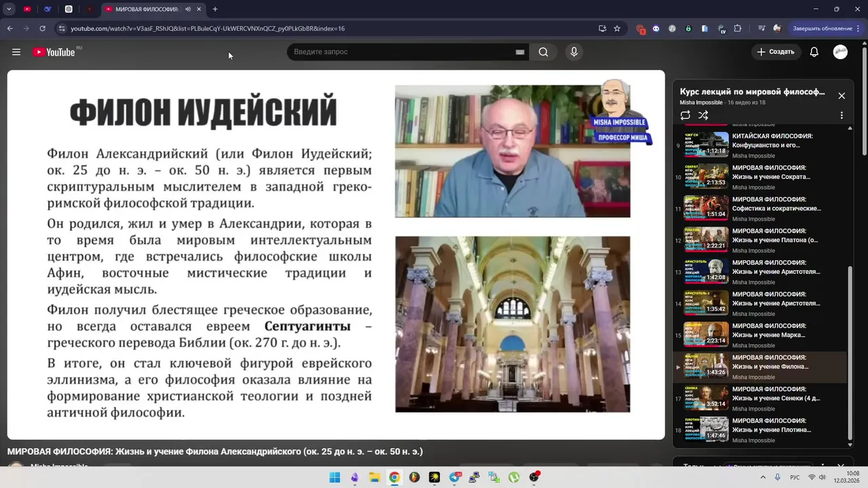Open Chrome from the taskbar
868x488 pixels.
(394, 477)
